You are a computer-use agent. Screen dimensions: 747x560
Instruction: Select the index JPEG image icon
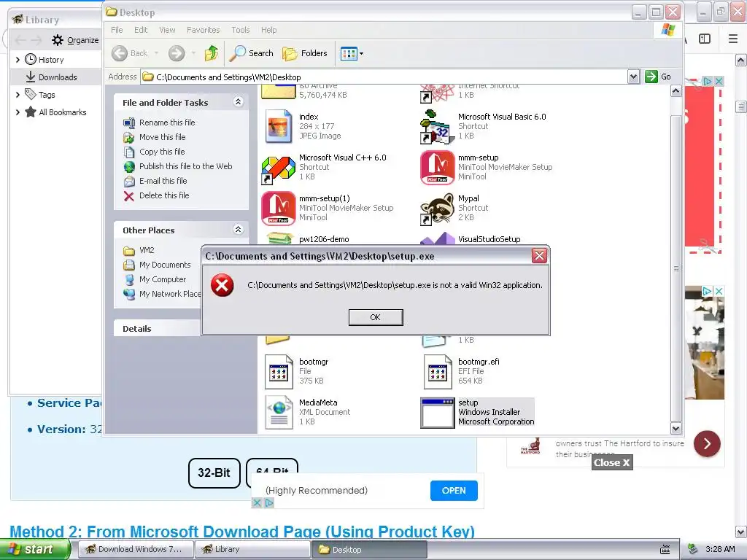tap(279, 126)
